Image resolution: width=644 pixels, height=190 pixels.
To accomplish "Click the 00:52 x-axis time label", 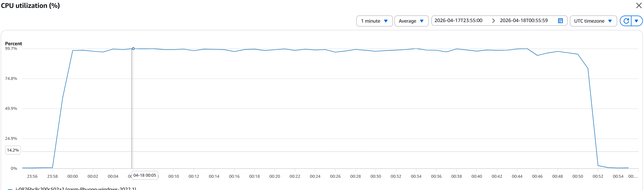I will coord(598,176).
